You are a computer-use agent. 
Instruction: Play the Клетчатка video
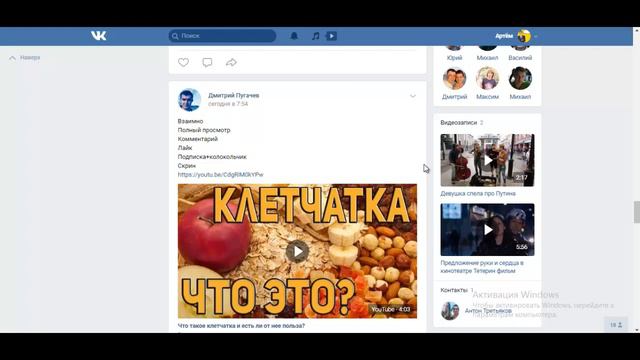tap(297, 251)
